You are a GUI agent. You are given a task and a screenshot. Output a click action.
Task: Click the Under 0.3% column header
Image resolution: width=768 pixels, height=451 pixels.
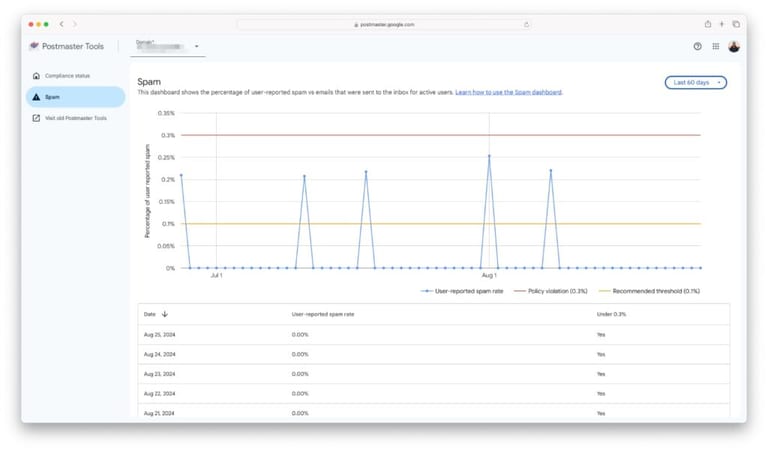pyautogui.click(x=611, y=314)
